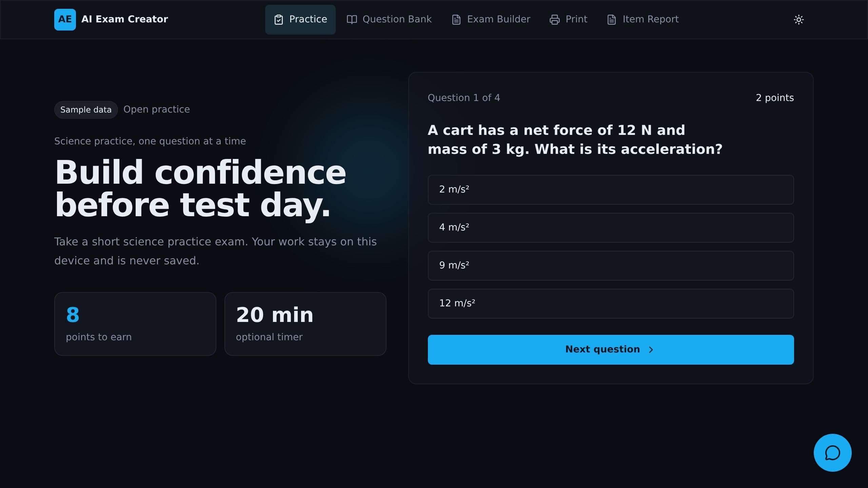Pick the 9 m/s² answer option
The width and height of the screenshot is (868, 488).
pyautogui.click(x=611, y=265)
